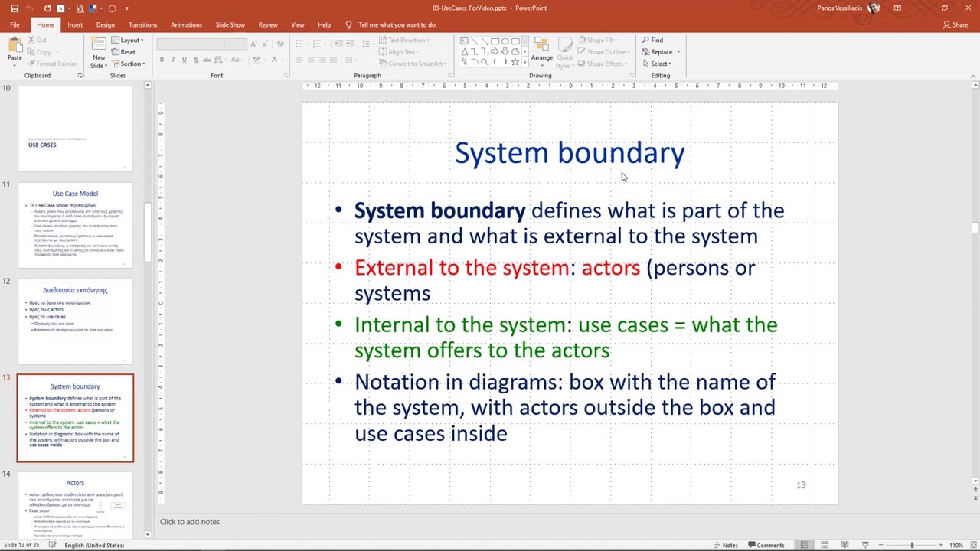
Task: Click the Replace button label
Action: [x=661, y=52]
